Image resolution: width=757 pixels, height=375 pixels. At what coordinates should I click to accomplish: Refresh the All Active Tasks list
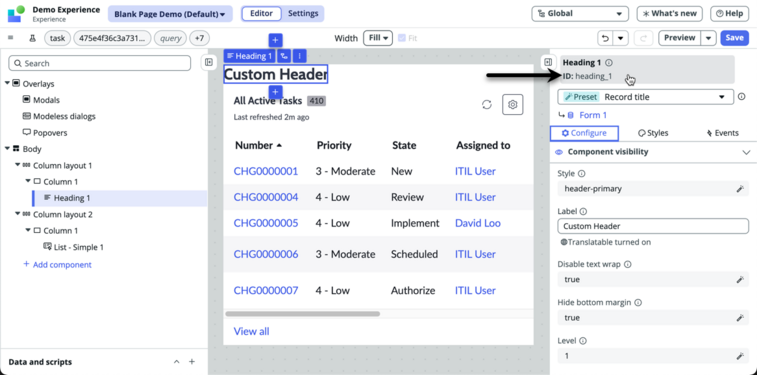point(487,104)
